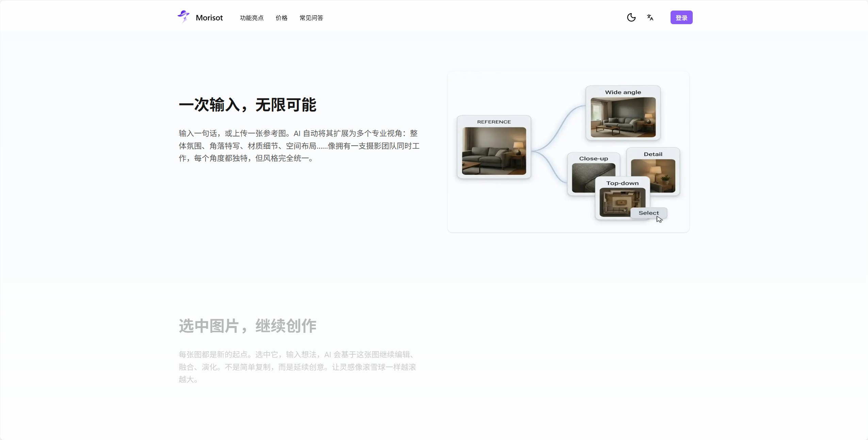Click the Detail card label
Viewport: 868px width, 440px height.
[653, 154]
